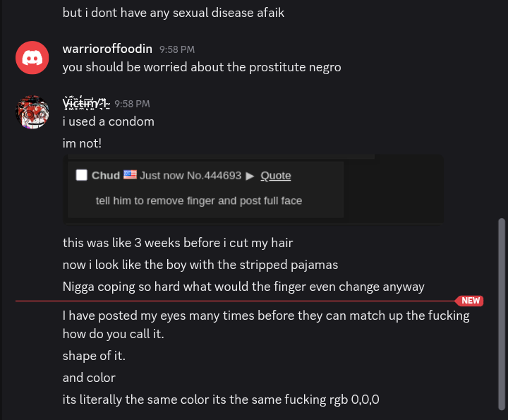Click the "shape of it." message line
Viewport: 508px width, 420px height.
coord(94,356)
